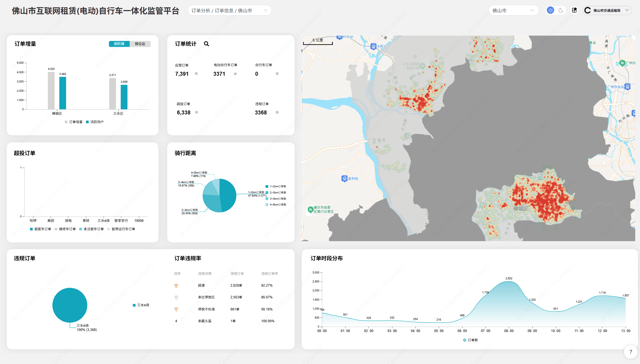Click the 佛山市交通运输局 account logo
Viewport: 640px width, 364px height.
588,10
